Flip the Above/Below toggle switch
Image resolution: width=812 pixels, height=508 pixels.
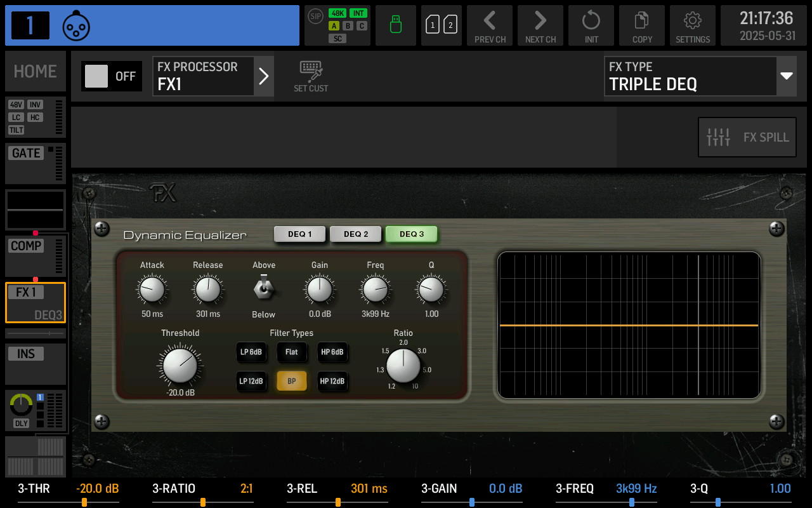coord(264,289)
